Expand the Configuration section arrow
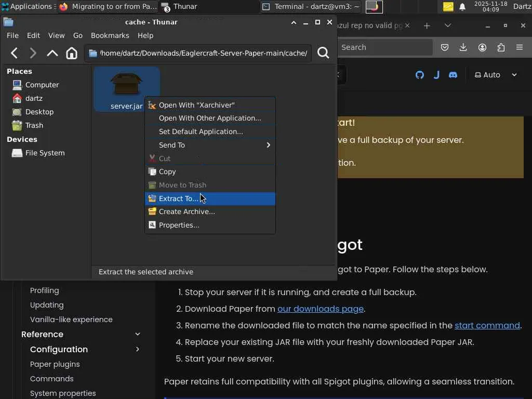This screenshot has width=532, height=399. pos(137,350)
